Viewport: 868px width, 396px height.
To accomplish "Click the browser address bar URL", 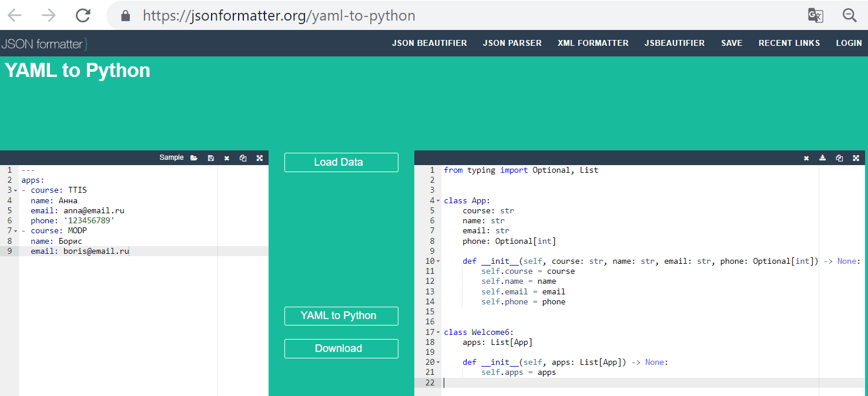I will coord(279,16).
